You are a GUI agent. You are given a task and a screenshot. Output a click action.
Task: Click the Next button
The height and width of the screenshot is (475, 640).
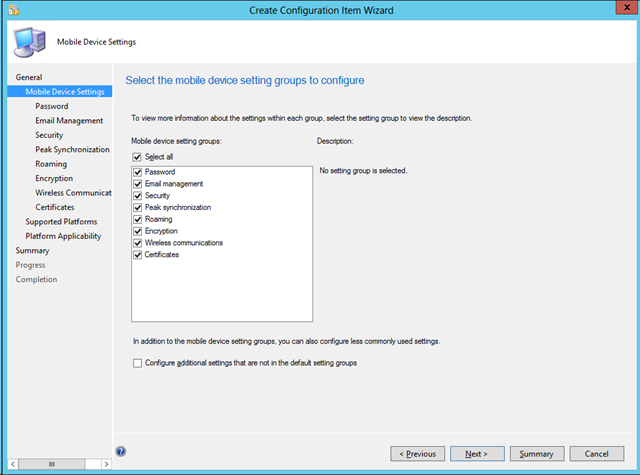tap(477, 454)
